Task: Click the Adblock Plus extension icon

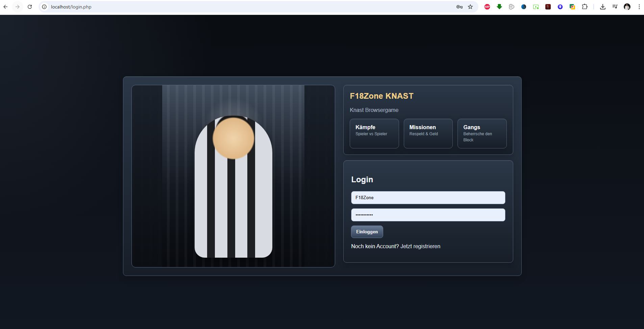Action: click(x=487, y=7)
